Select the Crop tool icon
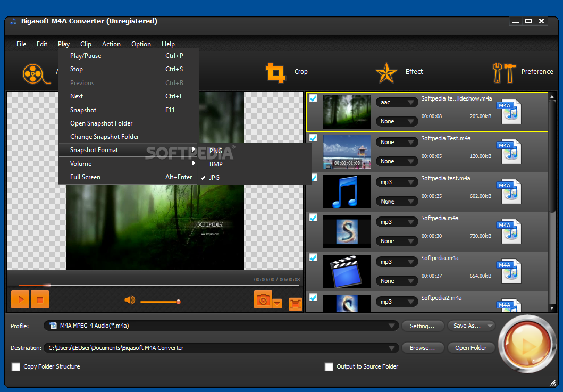 [275, 73]
